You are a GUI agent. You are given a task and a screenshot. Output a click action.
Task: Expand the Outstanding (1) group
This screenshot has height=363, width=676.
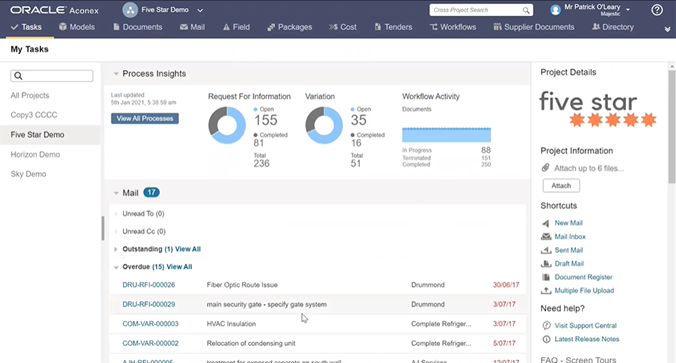click(116, 249)
